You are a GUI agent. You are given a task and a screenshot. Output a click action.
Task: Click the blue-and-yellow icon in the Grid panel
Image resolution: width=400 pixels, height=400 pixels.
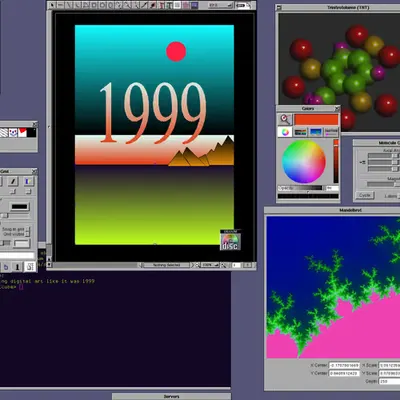coord(28,181)
